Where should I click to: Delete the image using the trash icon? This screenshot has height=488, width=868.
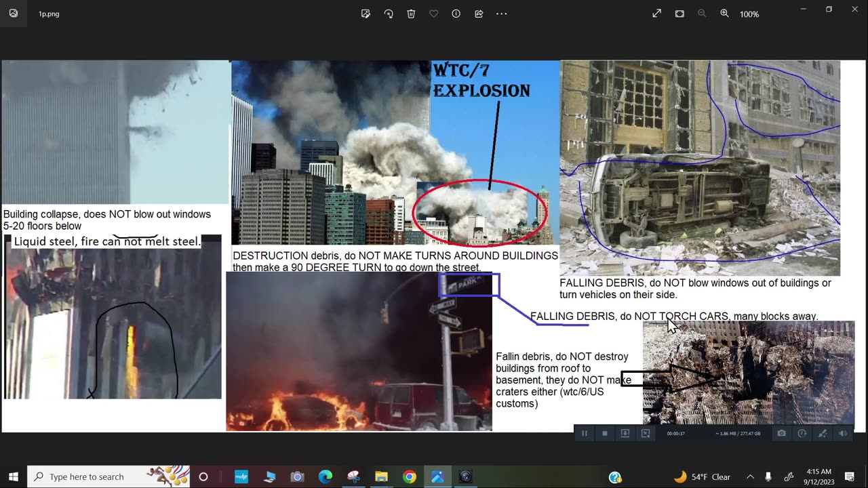click(x=411, y=14)
